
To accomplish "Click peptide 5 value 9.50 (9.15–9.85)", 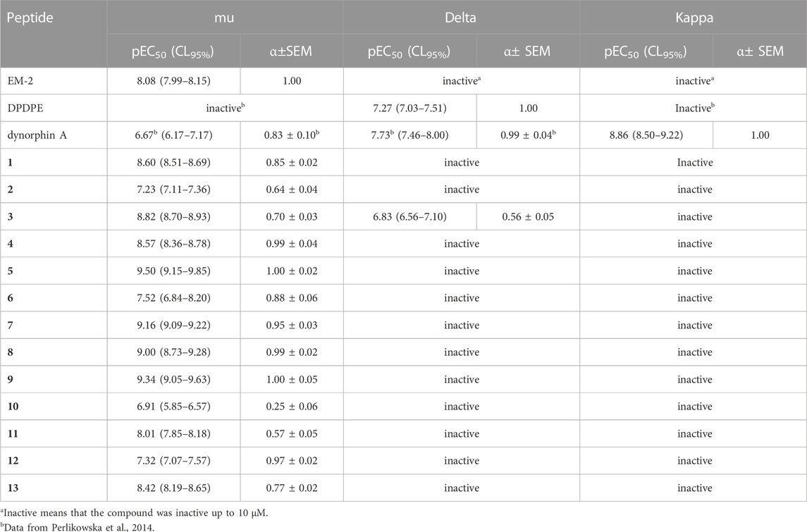I will (173, 271).
